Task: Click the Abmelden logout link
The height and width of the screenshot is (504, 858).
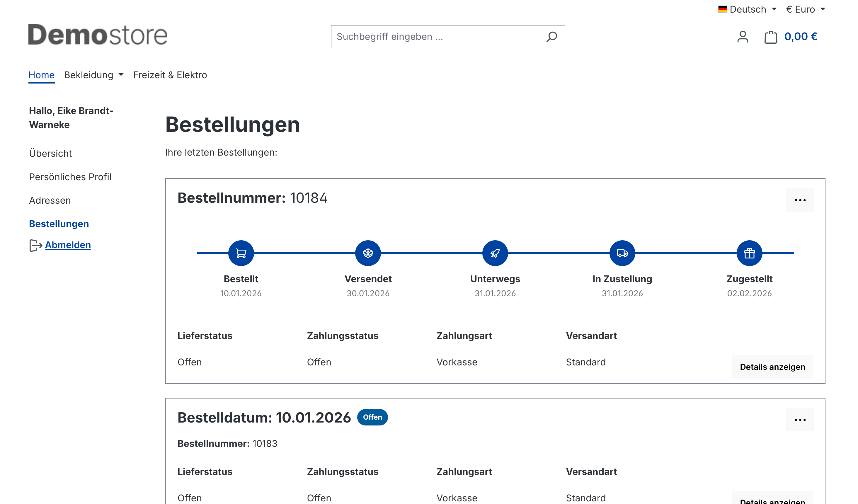Action: 68,245
